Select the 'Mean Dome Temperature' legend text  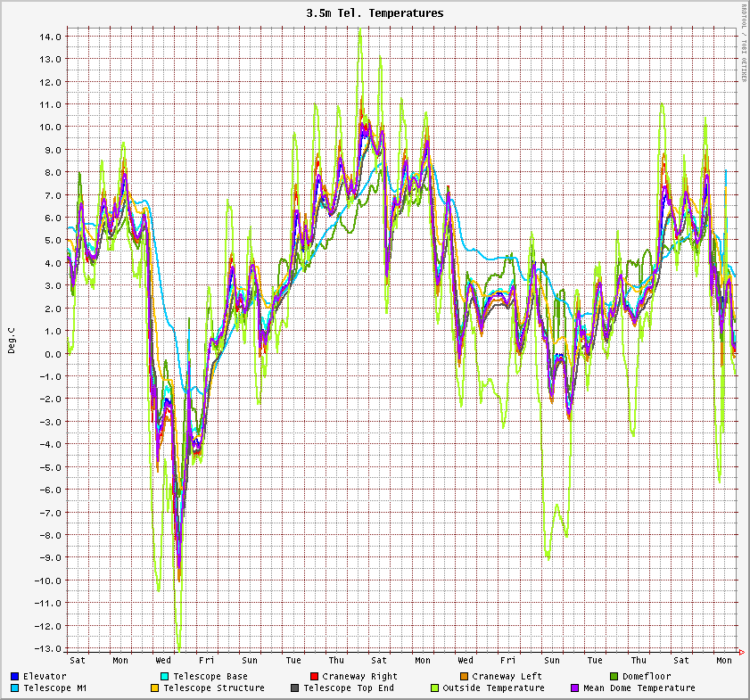click(x=639, y=688)
